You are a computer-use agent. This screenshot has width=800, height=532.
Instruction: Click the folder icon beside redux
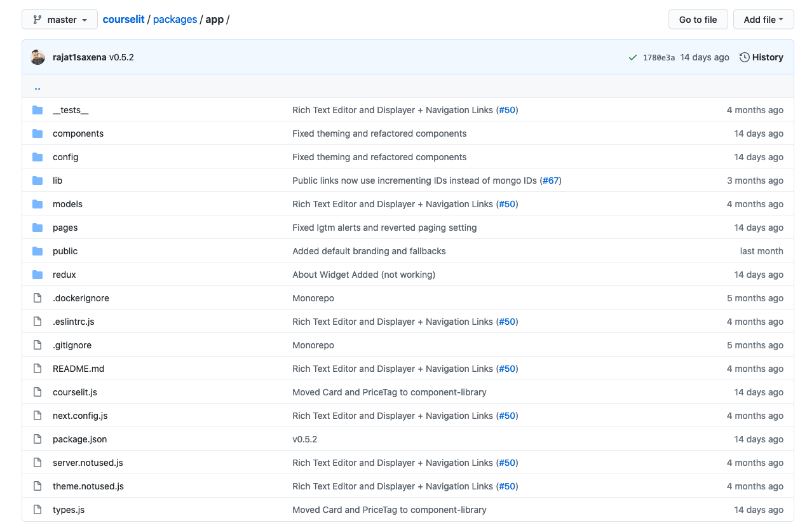(x=37, y=275)
